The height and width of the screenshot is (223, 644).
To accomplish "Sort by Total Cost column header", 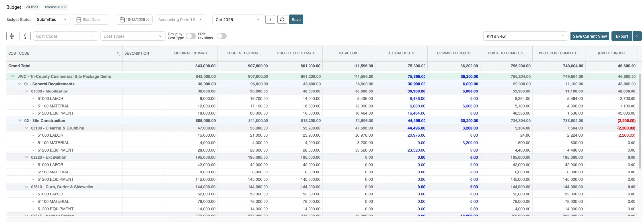I will [349, 53].
